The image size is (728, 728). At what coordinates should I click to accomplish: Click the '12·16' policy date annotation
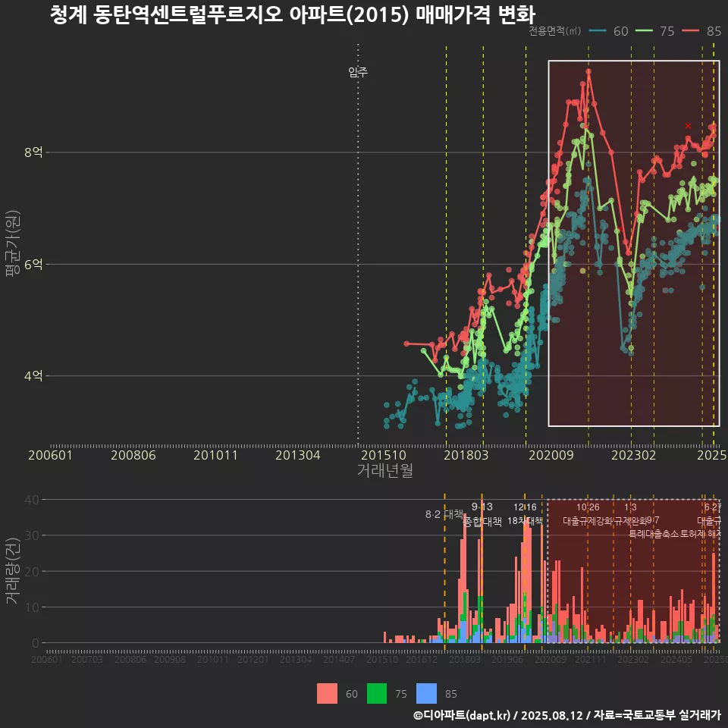click(525, 507)
